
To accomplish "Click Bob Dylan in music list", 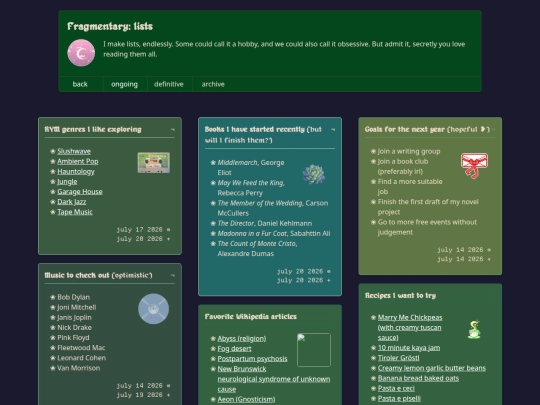I will 73,297.
